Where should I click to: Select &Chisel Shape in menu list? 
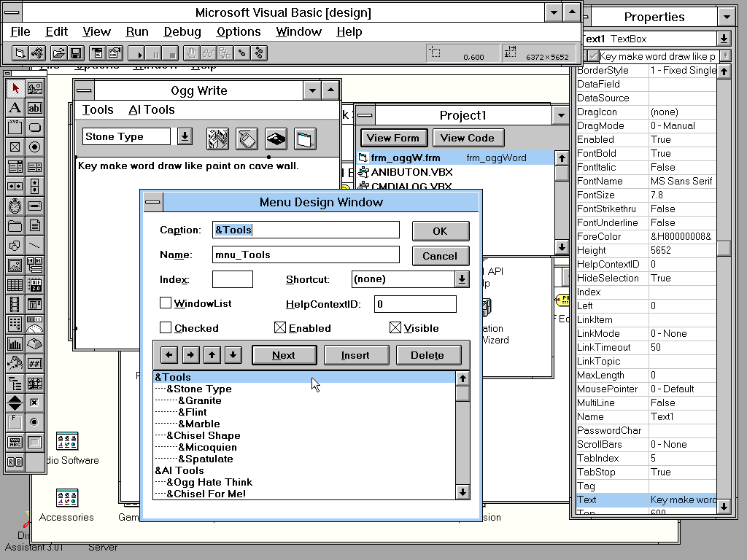coord(304,435)
